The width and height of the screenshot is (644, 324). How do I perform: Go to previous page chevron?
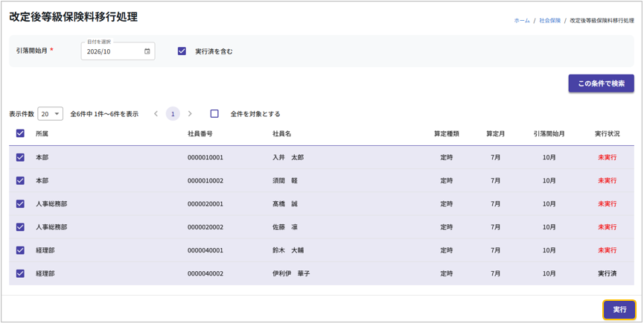[156, 114]
